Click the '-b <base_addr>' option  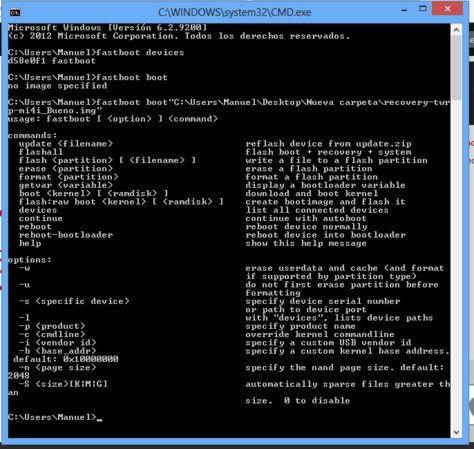(x=57, y=351)
